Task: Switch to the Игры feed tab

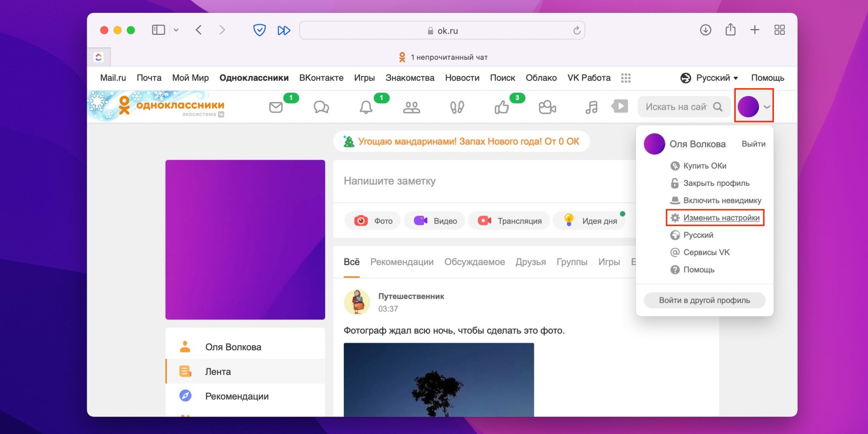Action: click(609, 262)
